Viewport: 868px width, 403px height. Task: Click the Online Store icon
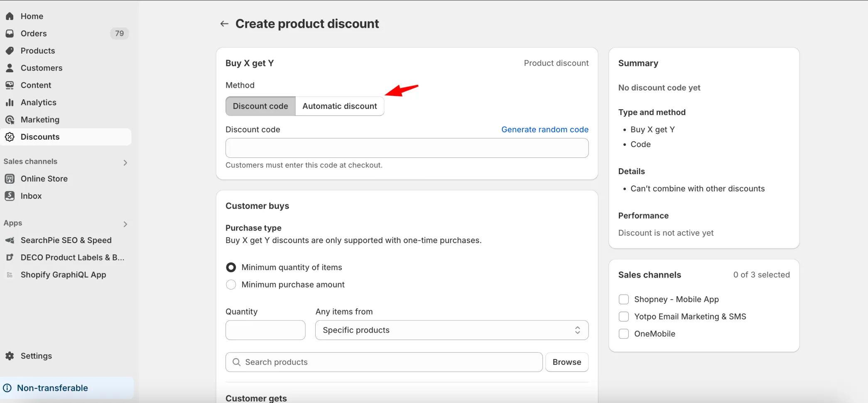click(x=10, y=179)
